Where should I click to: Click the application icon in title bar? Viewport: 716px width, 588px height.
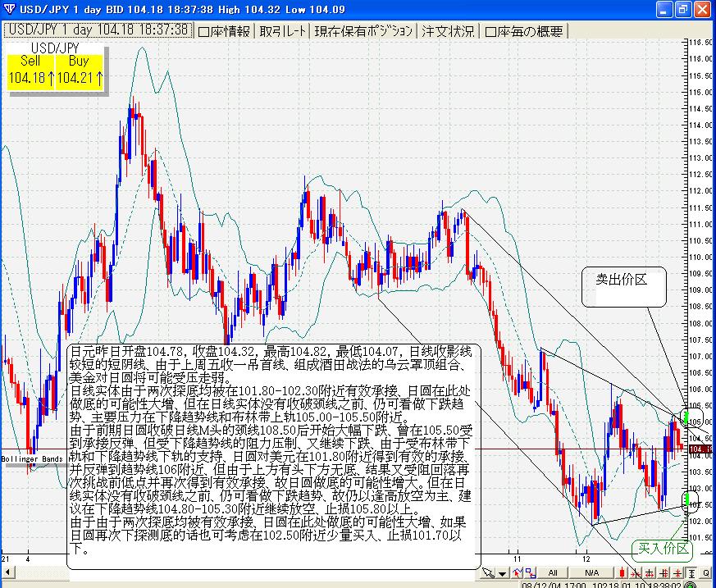[x=9, y=9]
